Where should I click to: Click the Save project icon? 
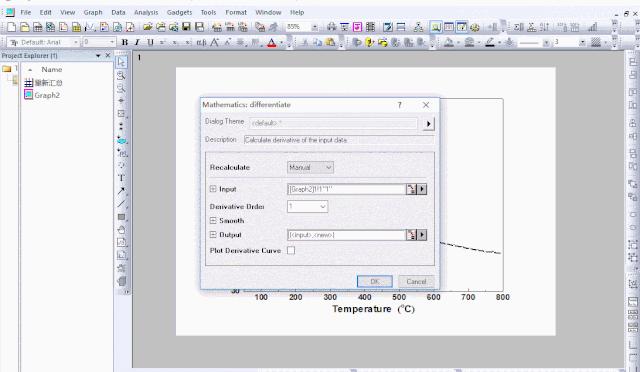(186, 27)
